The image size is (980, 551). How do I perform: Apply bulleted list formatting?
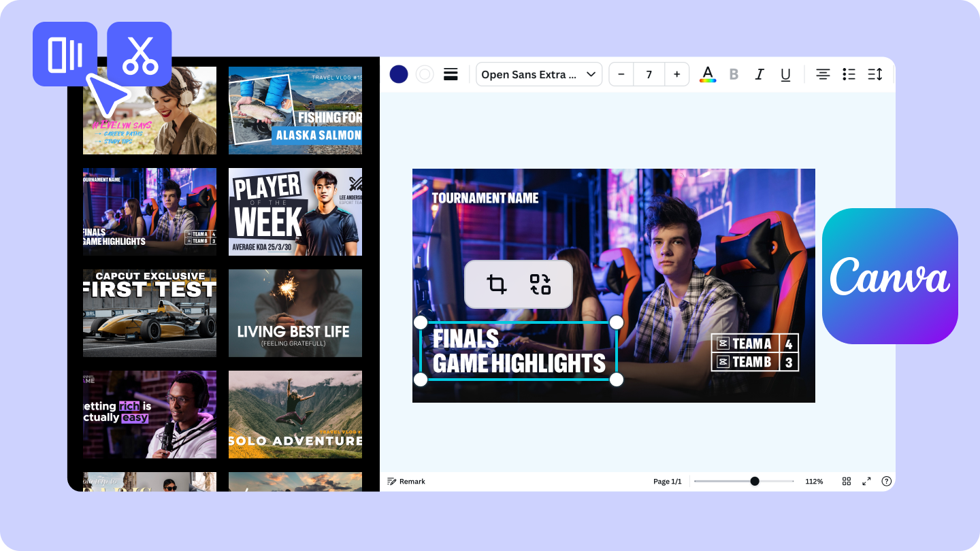point(849,75)
